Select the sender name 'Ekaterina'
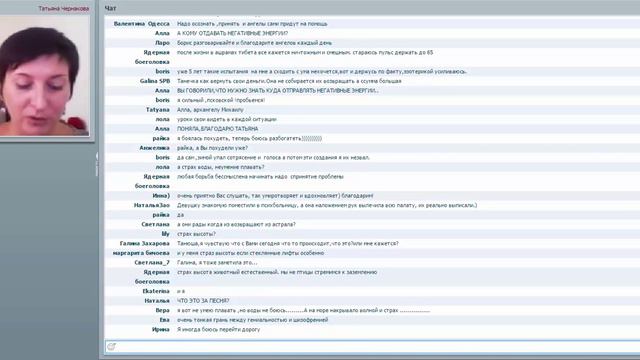Viewport: 640px width, 360px height. pyautogui.click(x=156, y=291)
